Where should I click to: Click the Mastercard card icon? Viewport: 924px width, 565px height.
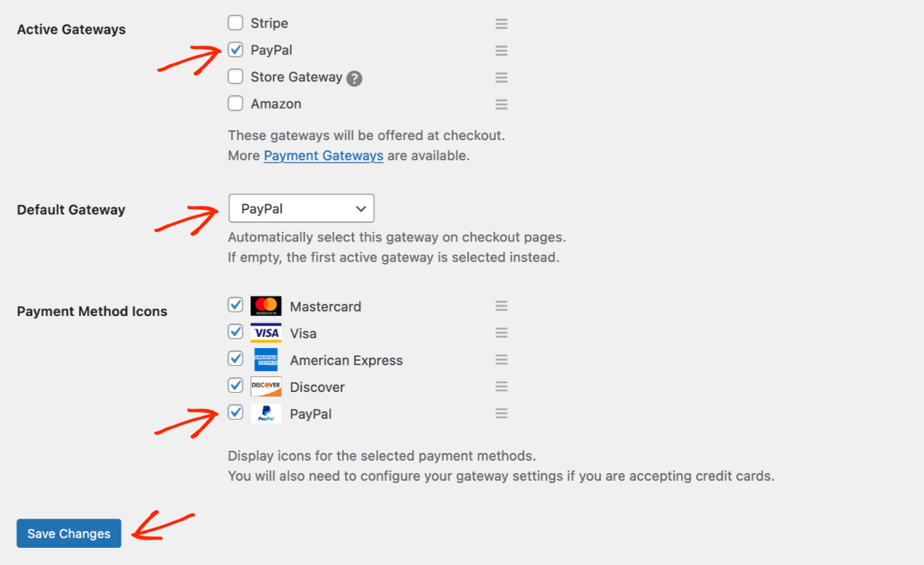coord(266,305)
